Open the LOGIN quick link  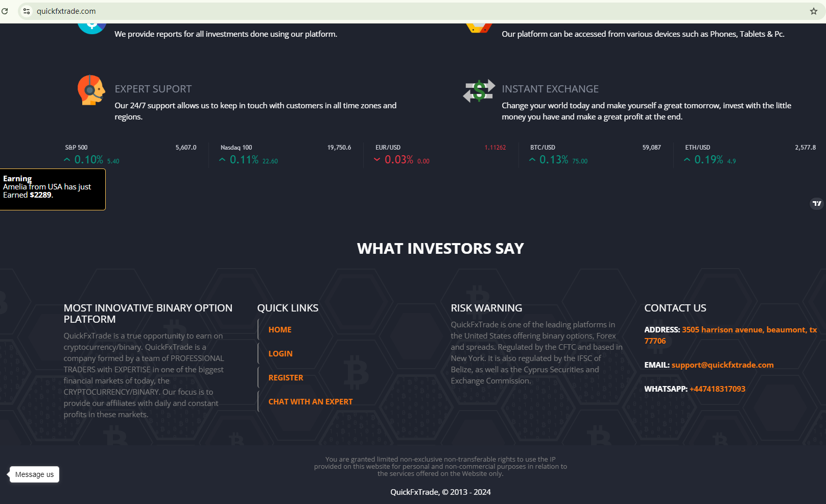point(280,354)
